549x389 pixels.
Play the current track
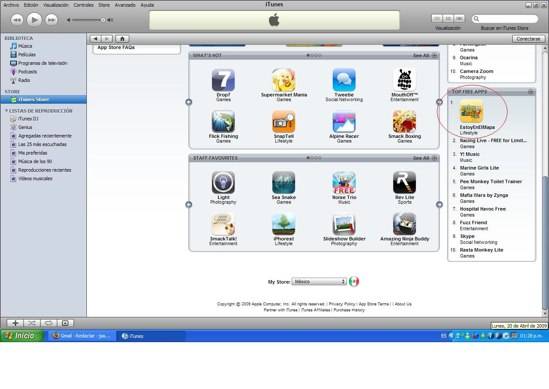34,20
